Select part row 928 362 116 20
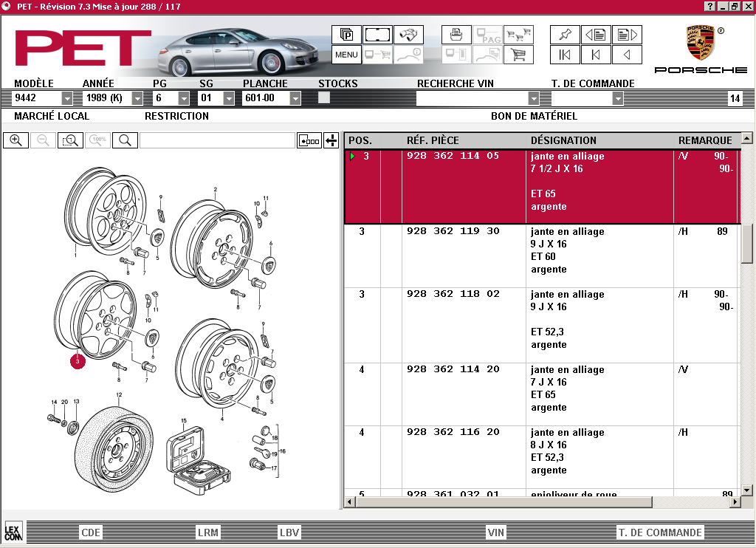Viewport: 756px width, 548px height. (541, 457)
